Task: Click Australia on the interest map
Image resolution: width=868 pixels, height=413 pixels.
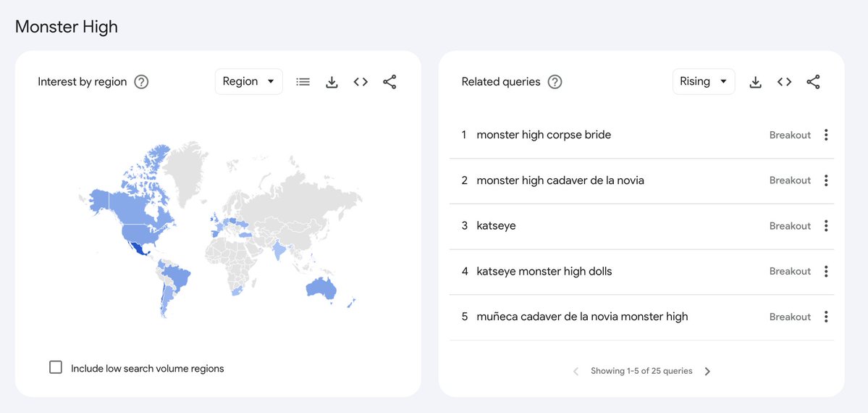Action: 320,288
